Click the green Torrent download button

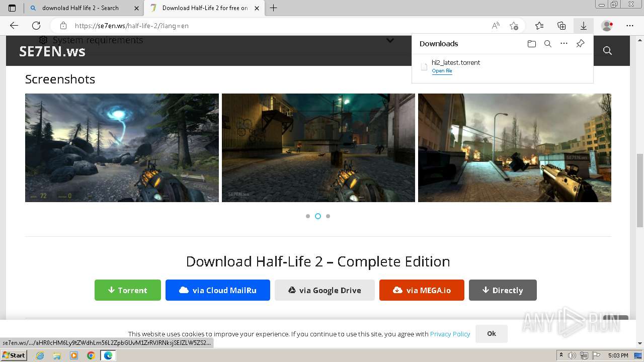point(128,290)
